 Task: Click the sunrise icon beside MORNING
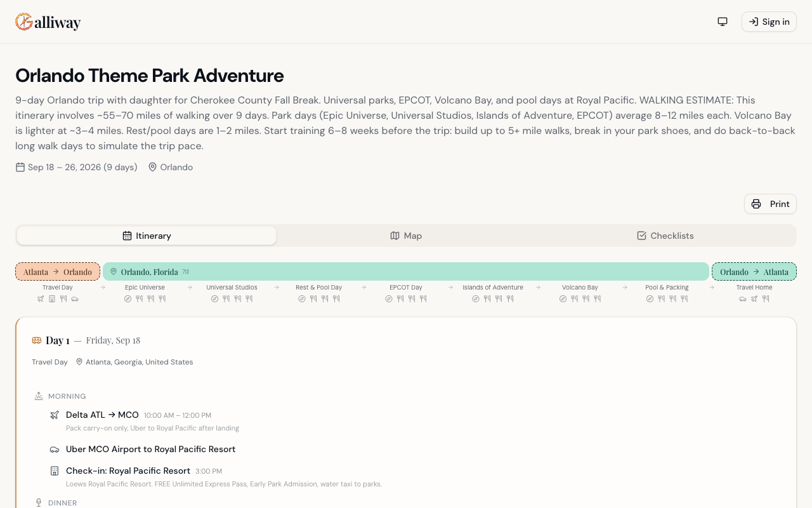tap(39, 396)
